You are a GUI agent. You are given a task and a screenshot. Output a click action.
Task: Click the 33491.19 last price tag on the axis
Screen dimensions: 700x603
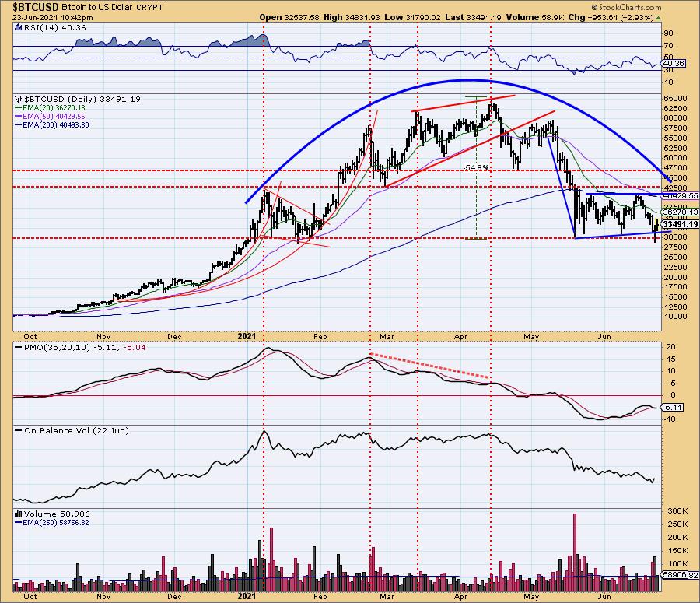(x=681, y=224)
